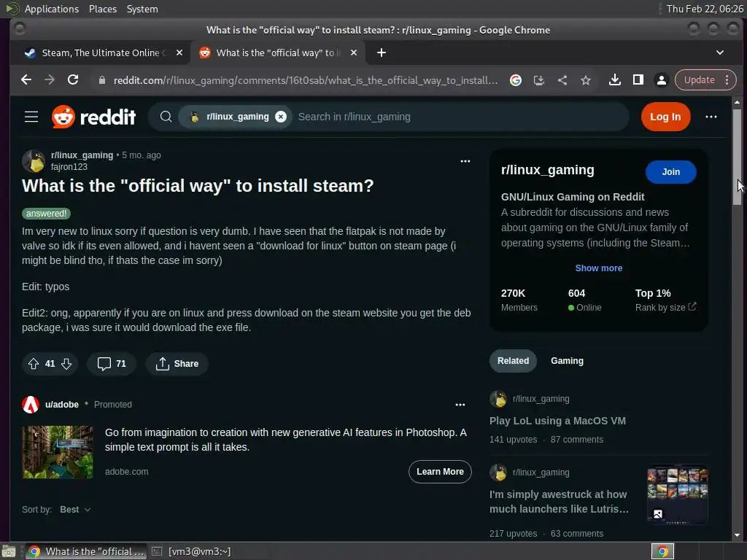Viewport: 747px width, 560px height.
Task: Visit the u/adobe profile link
Action: (x=62, y=404)
